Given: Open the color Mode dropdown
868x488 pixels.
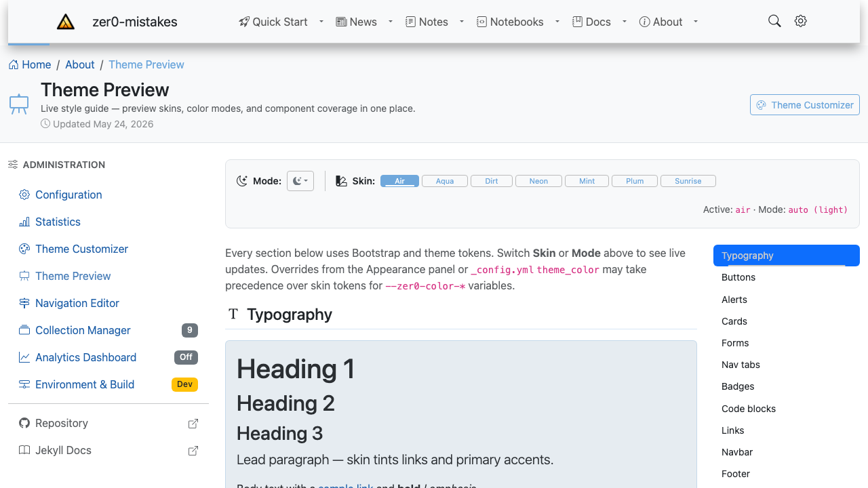Looking at the screenshot, I should (300, 181).
